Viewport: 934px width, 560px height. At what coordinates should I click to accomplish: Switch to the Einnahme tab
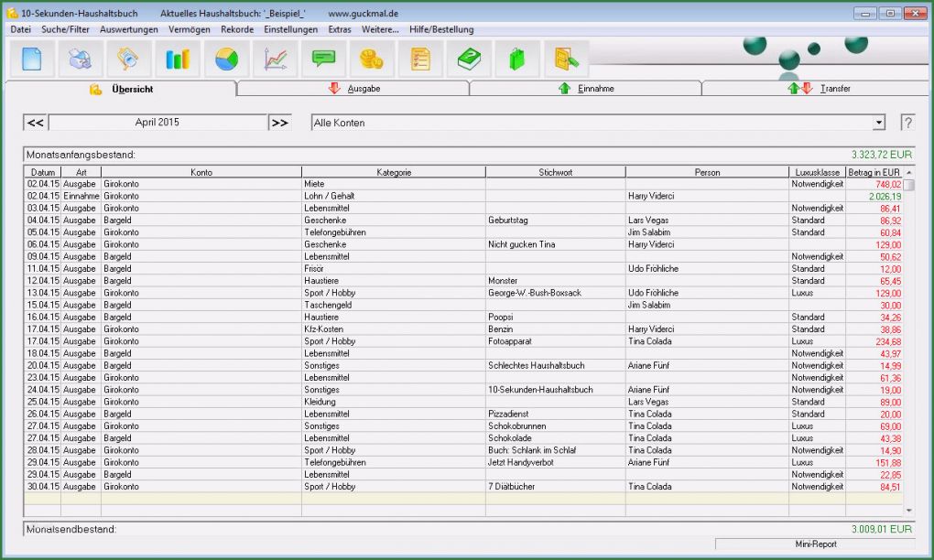(x=586, y=89)
